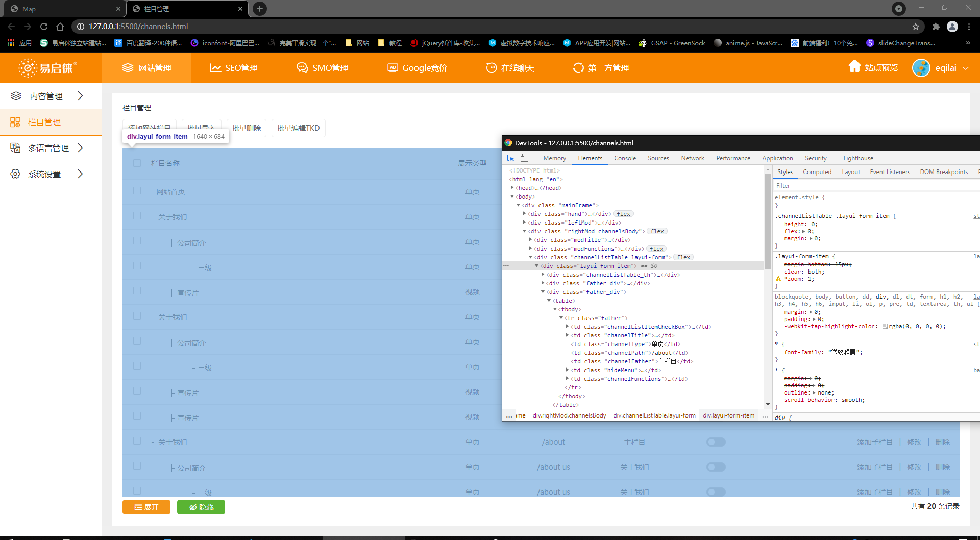The height and width of the screenshot is (540, 980).
Task: Click the 在线聊天 icon in top nav
Action: 492,68
